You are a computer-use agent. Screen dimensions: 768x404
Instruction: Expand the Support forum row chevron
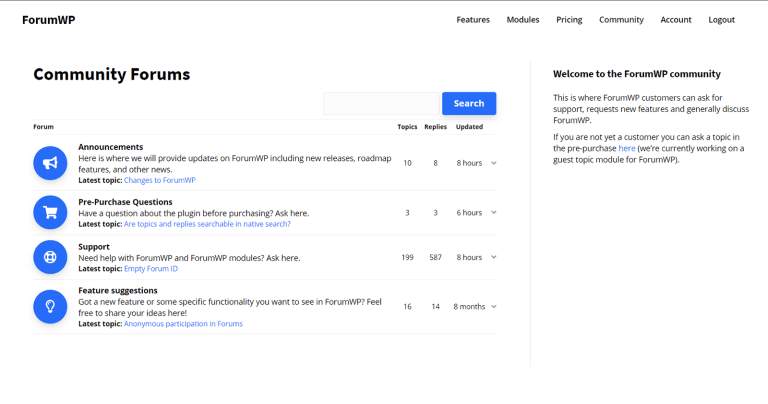(x=494, y=257)
